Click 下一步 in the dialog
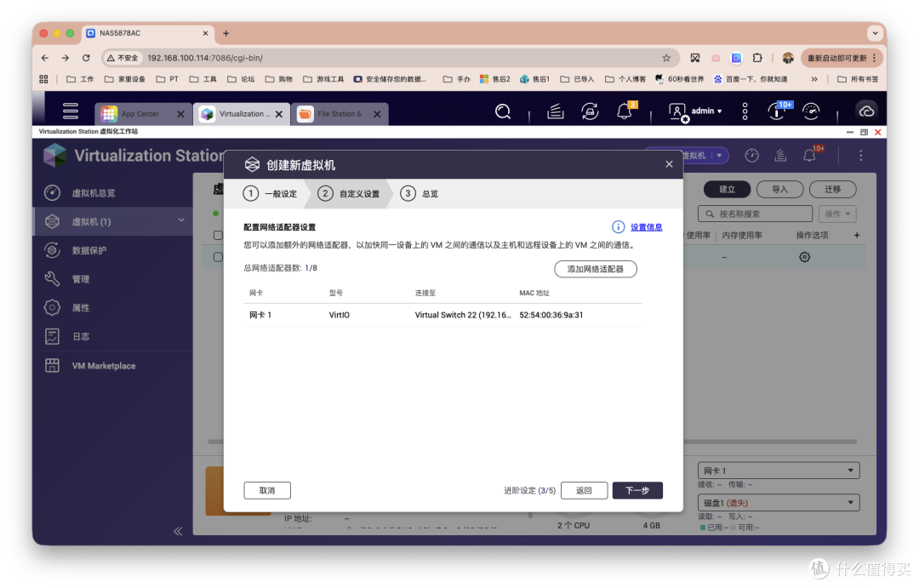919x588 pixels. [637, 491]
